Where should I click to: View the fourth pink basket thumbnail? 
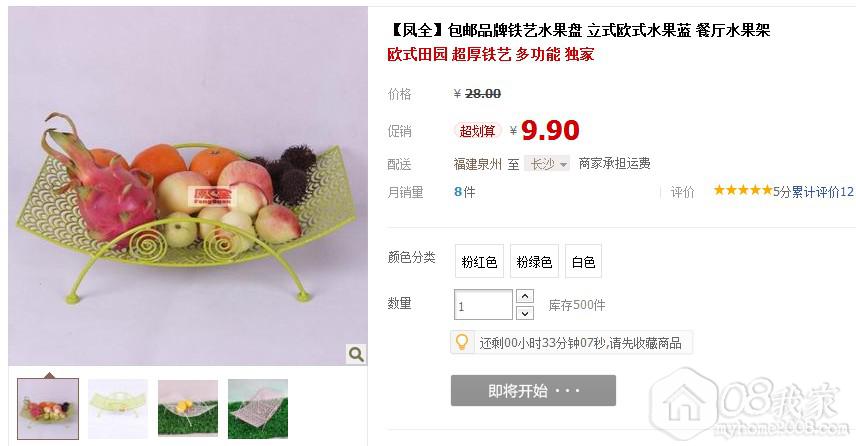point(258,409)
